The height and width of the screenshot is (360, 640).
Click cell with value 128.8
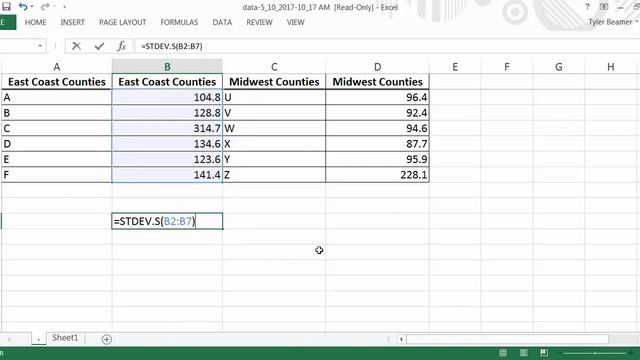167,113
